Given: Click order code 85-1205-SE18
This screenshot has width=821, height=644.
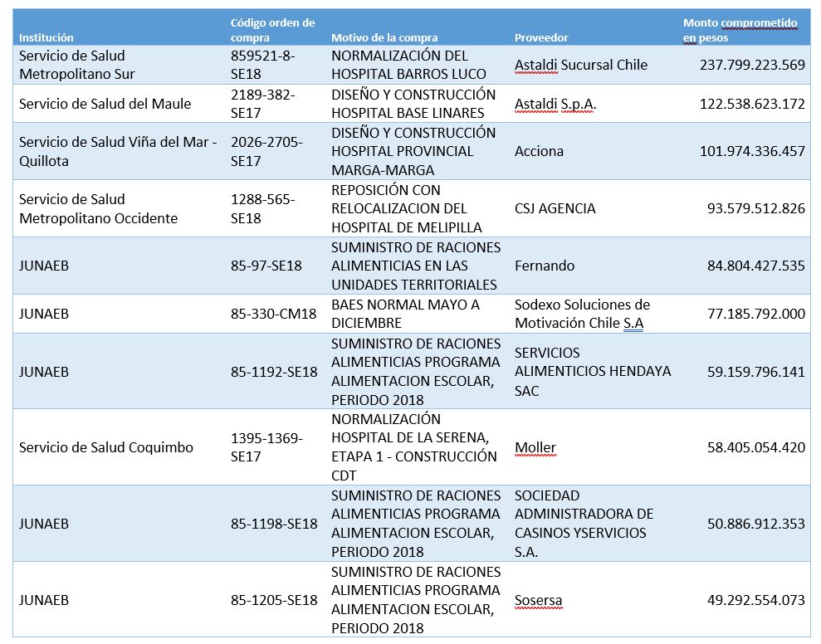Looking at the screenshot, I should tap(274, 600).
